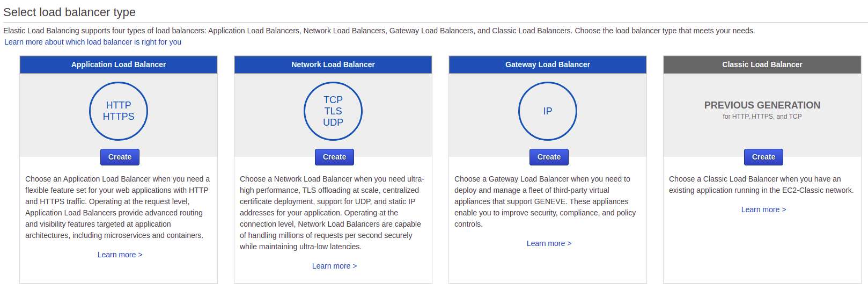Click the Network Load Balancer description text
The width and height of the screenshot is (868, 289).
(x=332, y=213)
